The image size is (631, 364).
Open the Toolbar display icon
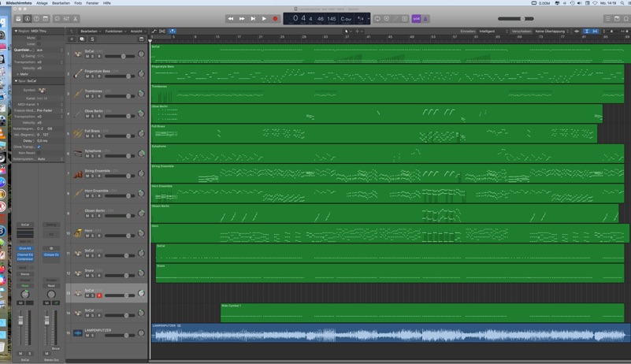[46, 19]
